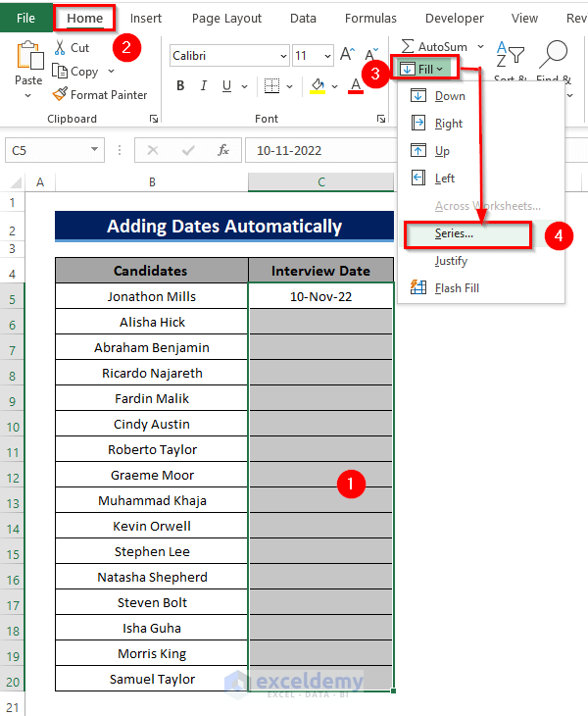Expand the Paste options arrow
Image resolution: width=588 pixels, height=716 pixels.
pos(28,95)
